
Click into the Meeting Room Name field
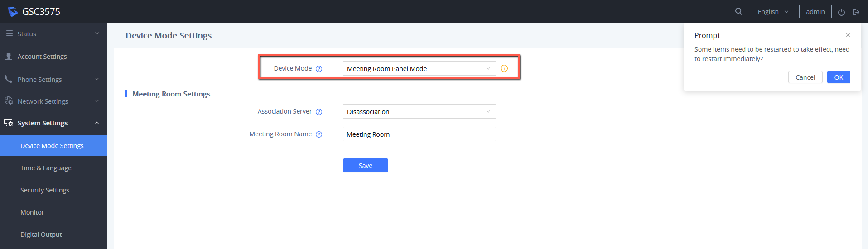pos(420,134)
